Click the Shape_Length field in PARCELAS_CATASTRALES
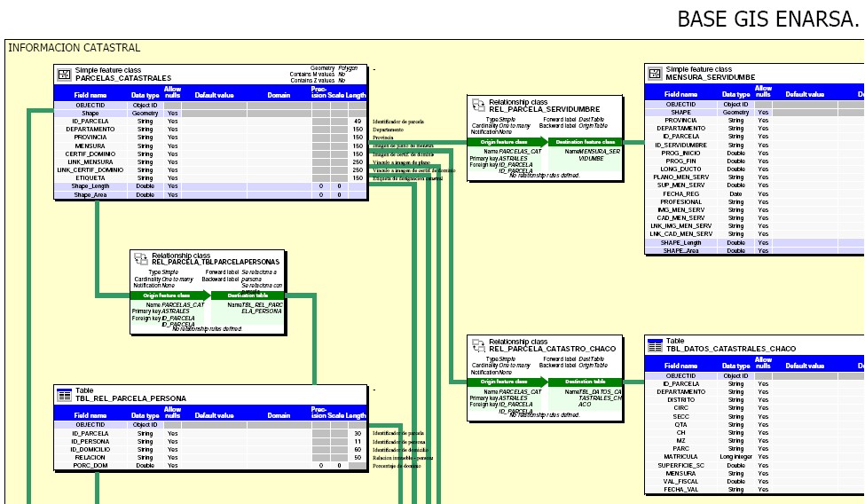The height and width of the screenshot is (504, 865). click(210, 186)
